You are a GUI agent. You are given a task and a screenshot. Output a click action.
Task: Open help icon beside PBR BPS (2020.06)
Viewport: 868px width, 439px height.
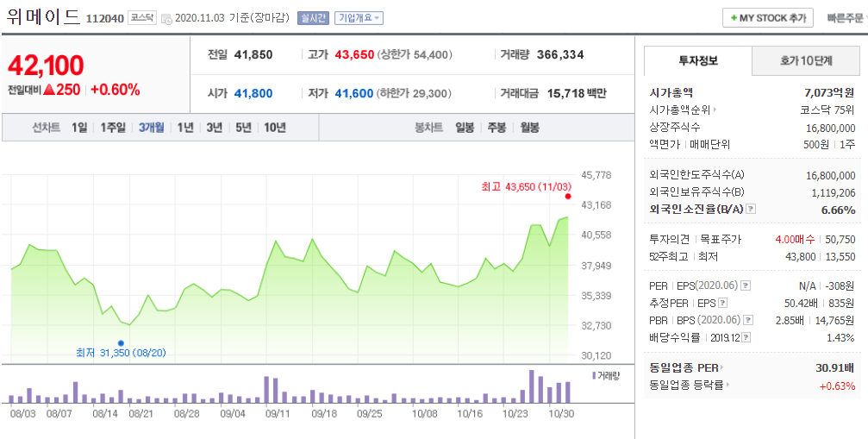click(748, 320)
